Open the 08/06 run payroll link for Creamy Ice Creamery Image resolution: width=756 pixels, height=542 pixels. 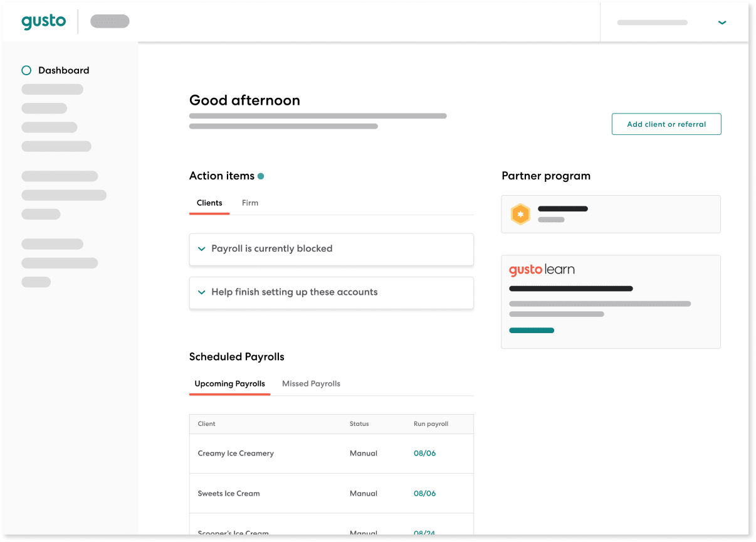pyautogui.click(x=424, y=454)
